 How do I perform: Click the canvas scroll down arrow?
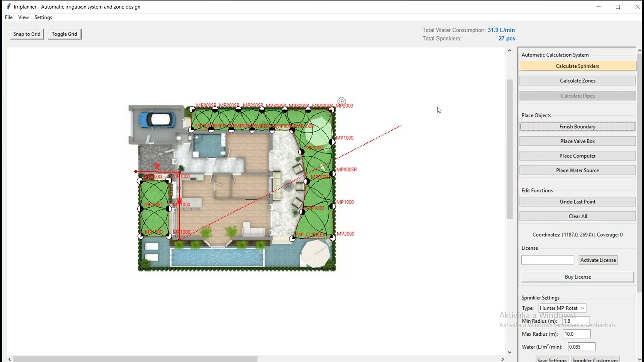tap(509, 352)
